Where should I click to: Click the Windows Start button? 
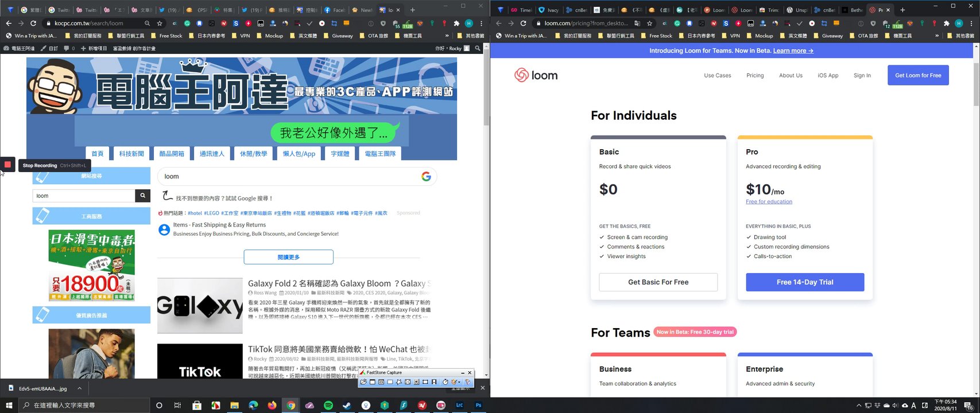pos(9,405)
